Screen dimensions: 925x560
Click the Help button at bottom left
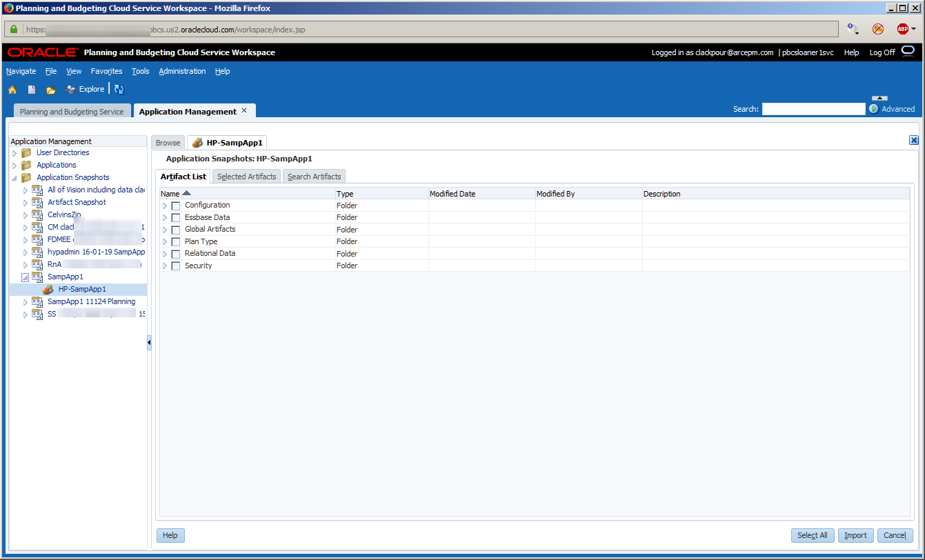pyautogui.click(x=170, y=535)
